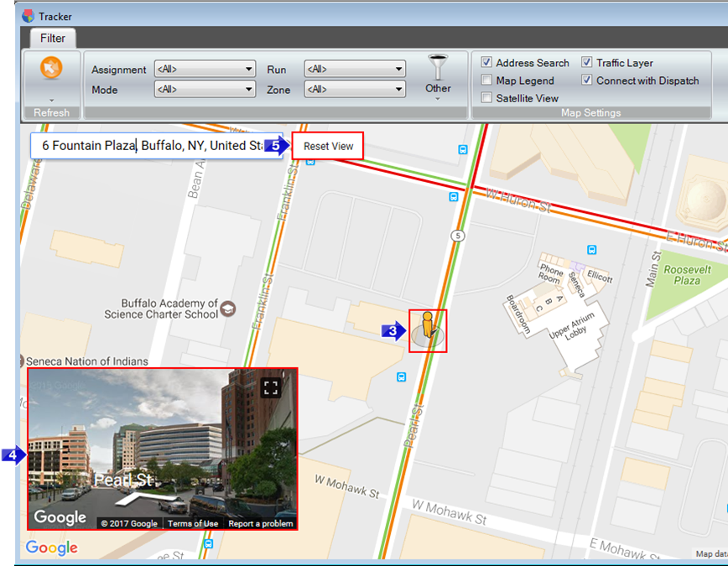
Task: Click the Upper Atrium Lobby label
Action: pyautogui.click(x=572, y=326)
